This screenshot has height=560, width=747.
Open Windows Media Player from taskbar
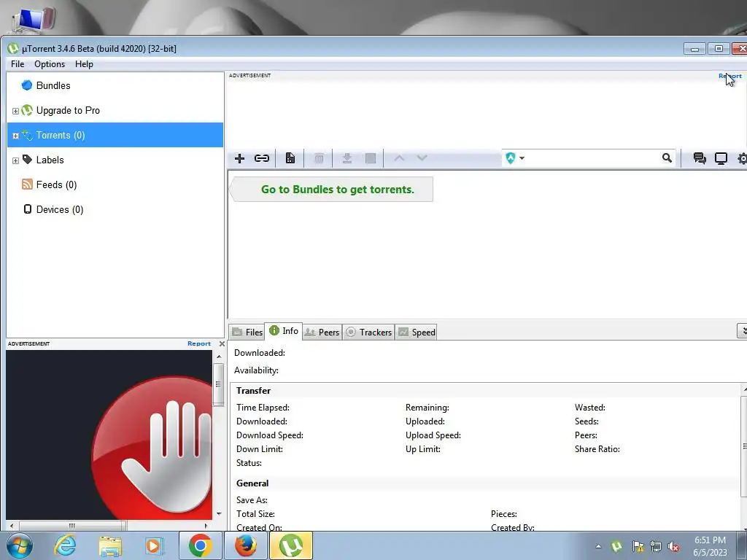153,545
